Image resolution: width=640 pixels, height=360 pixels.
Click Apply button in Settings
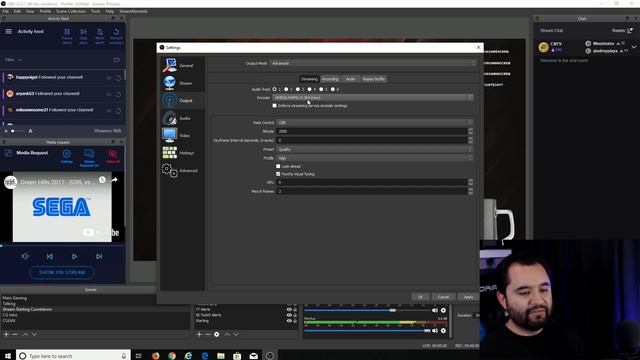point(468,297)
